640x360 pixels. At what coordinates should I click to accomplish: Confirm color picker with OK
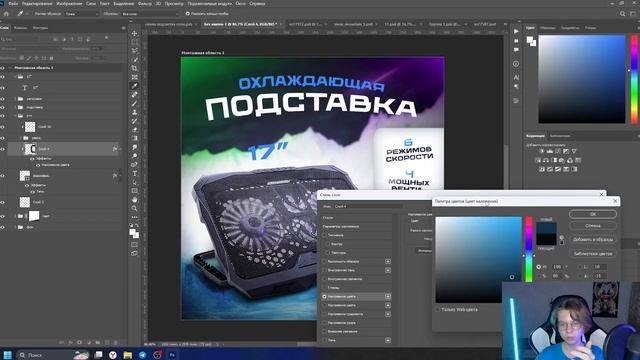click(x=593, y=214)
